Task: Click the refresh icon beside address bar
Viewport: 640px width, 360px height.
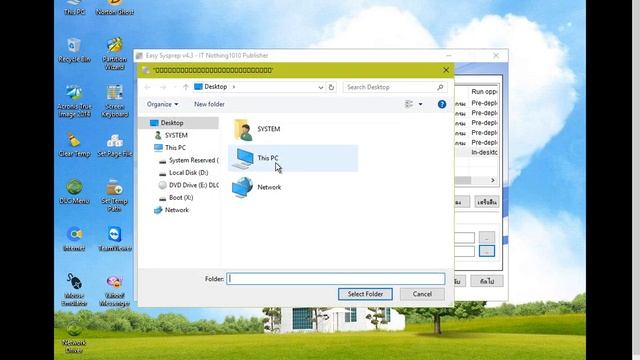Action: (331, 87)
